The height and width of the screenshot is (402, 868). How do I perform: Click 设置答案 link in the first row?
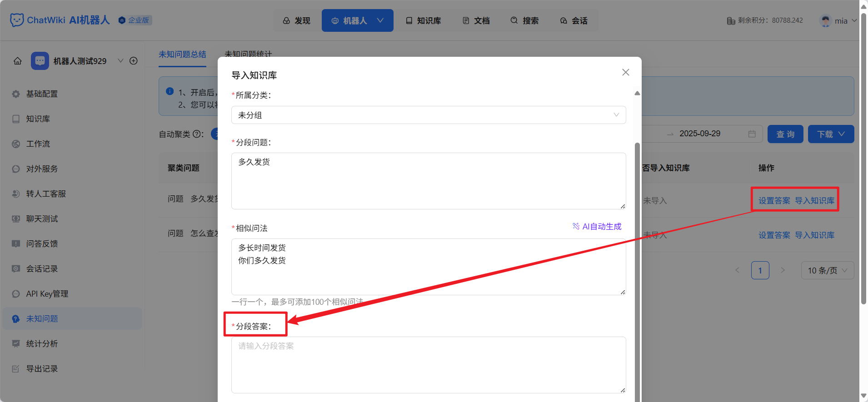(774, 201)
